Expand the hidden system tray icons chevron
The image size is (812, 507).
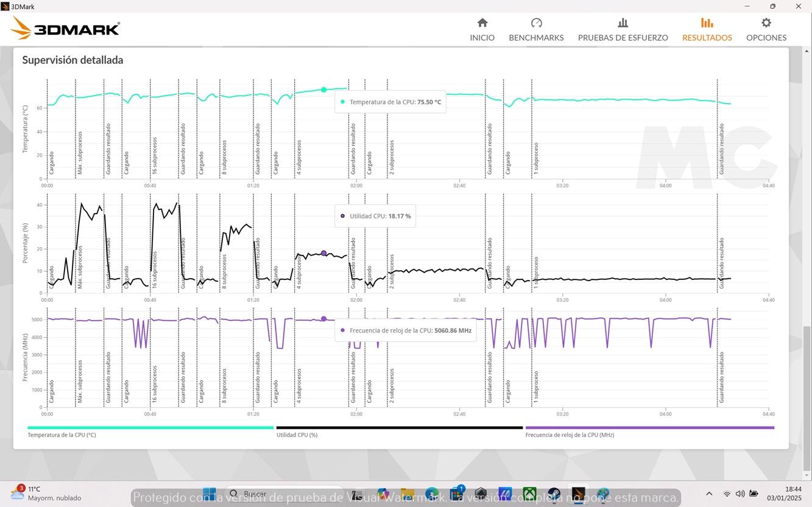pyautogui.click(x=709, y=494)
